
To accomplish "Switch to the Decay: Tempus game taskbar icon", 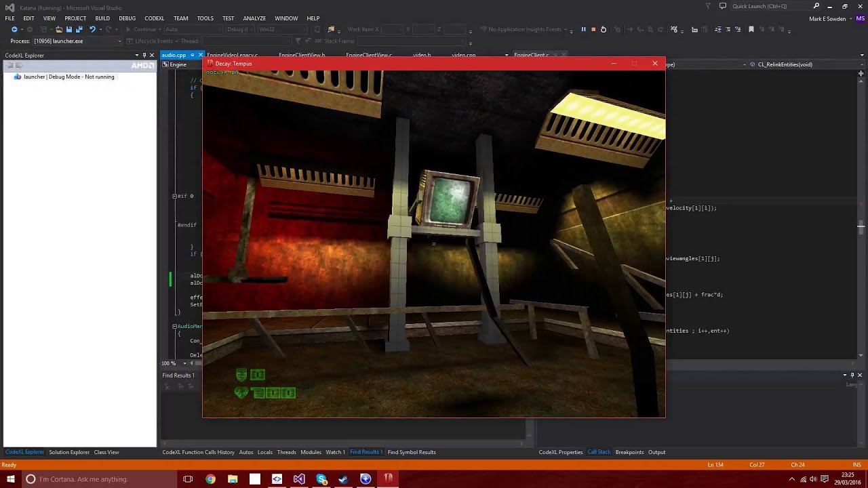I will coord(388,479).
